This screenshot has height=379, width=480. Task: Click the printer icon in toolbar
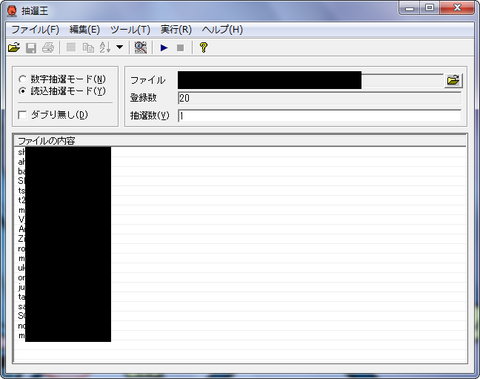[x=48, y=48]
